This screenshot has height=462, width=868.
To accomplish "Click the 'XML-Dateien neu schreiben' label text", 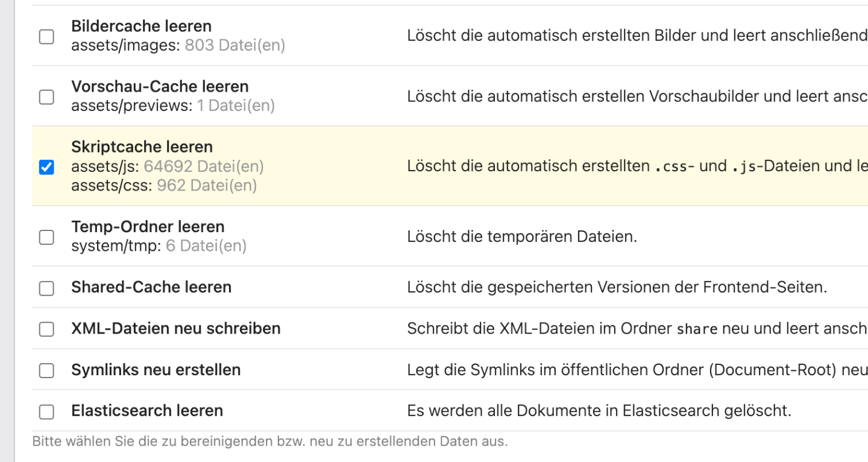I will coord(176,329).
